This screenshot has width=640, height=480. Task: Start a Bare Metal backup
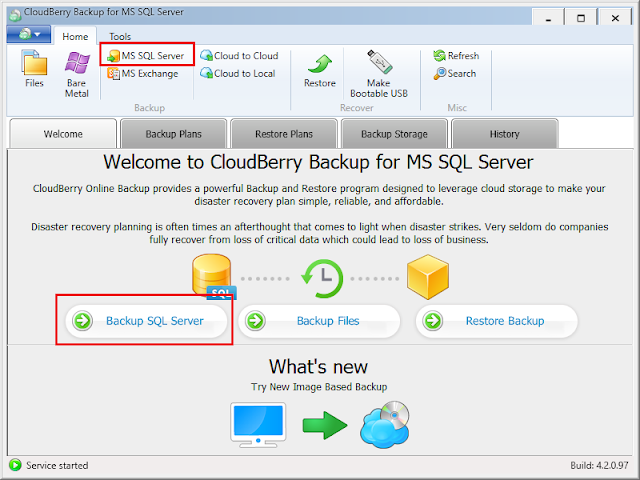(77, 74)
